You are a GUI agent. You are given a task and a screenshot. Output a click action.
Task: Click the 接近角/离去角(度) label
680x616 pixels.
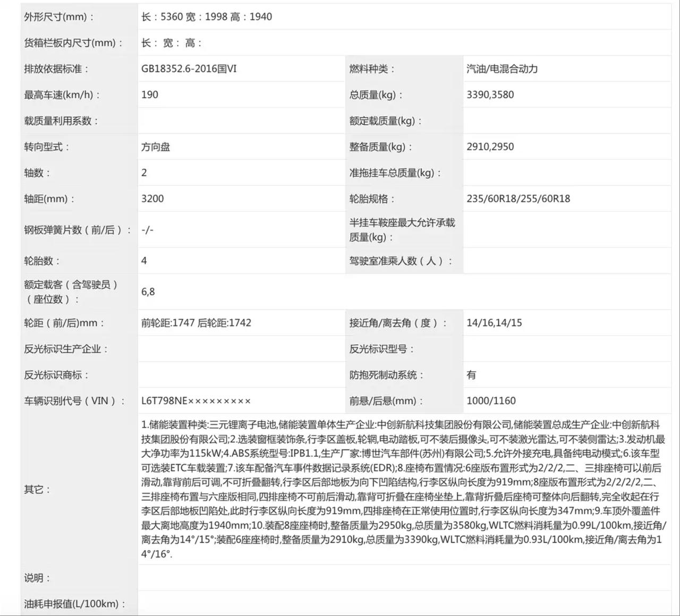[398, 323]
